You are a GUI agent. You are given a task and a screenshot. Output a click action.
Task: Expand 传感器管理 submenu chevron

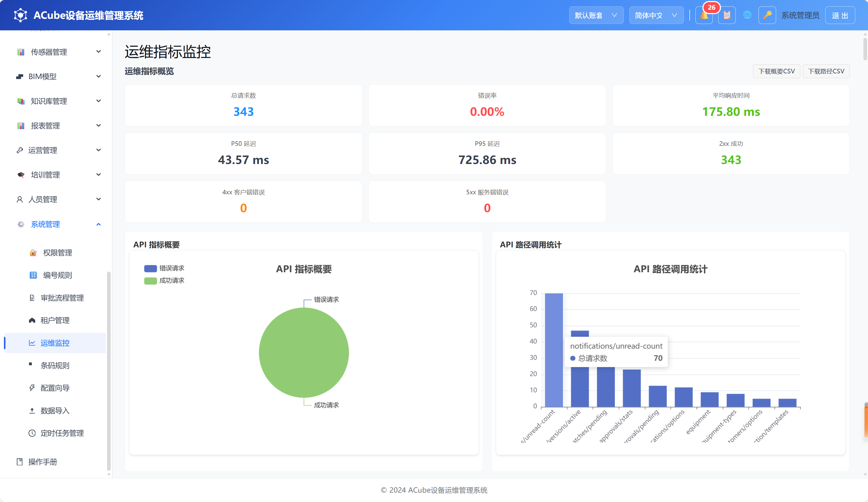pyautogui.click(x=99, y=52)
